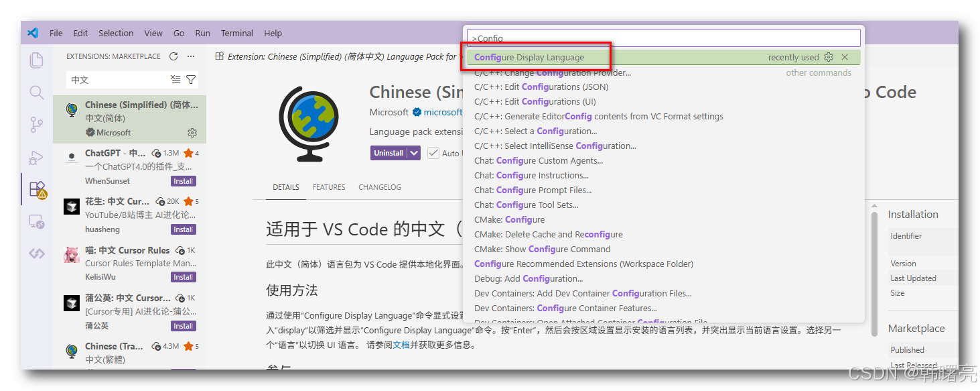Click the gear icon on Configure Display Language
Viewport: 980px width, 391px height.
pyautogui.click(x=829, y=58)
